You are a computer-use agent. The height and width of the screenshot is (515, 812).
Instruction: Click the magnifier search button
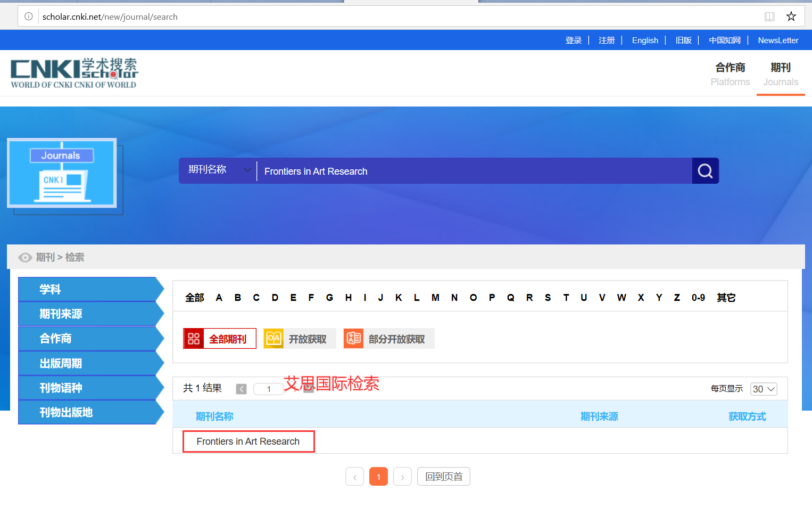click(705, 171)
